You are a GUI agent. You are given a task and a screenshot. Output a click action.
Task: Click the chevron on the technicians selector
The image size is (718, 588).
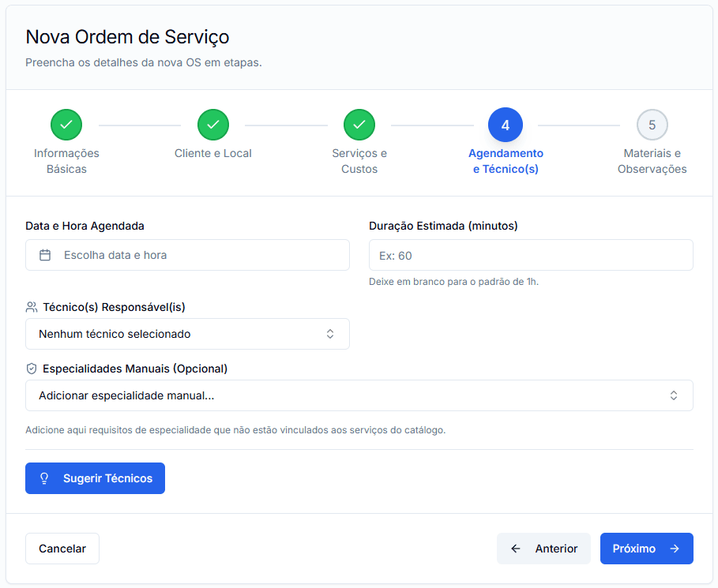(x=331, y=333)
